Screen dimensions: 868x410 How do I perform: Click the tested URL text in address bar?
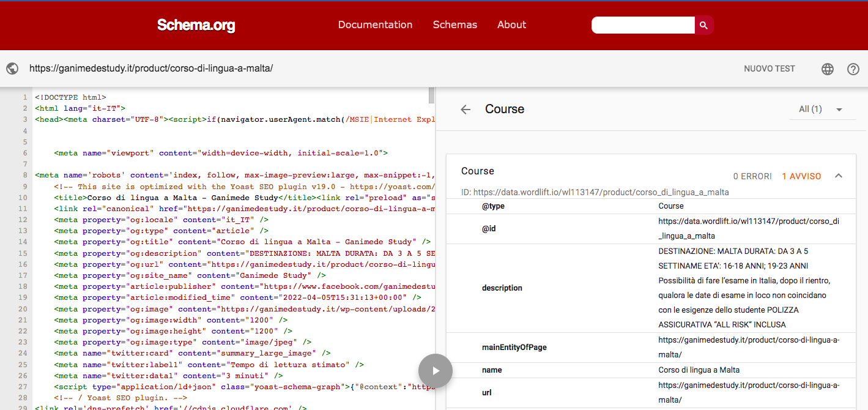tap(151, 69)
